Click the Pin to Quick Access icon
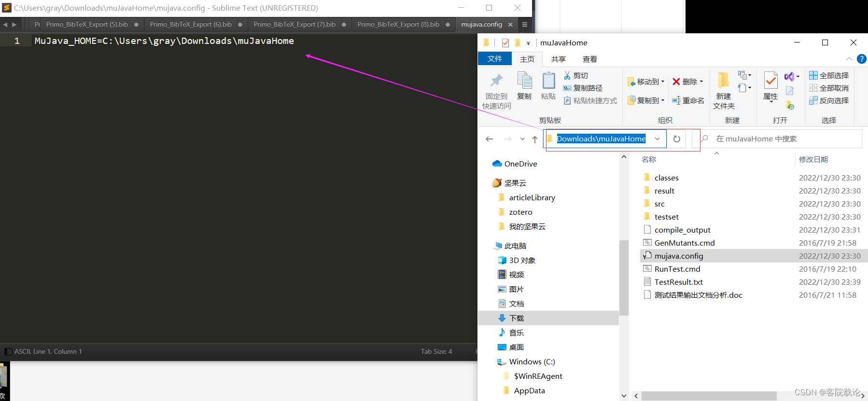The width and height of the screenshot is (868, 401). click(x=497, y=80)
